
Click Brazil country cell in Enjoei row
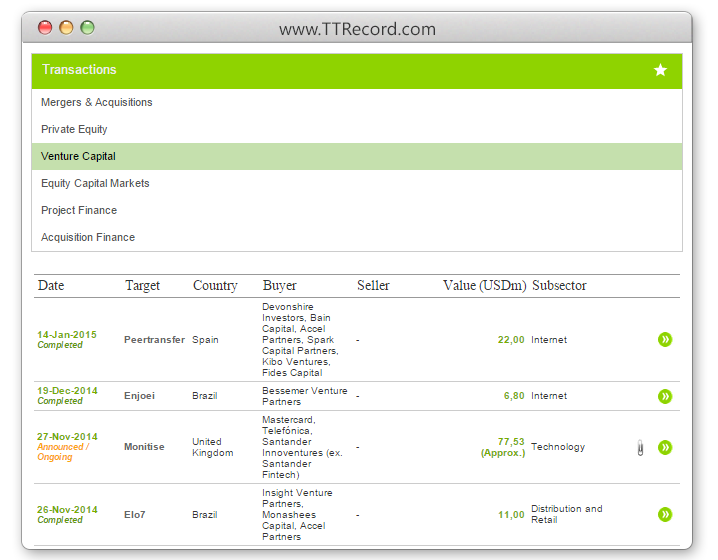(x=205, y=396)
